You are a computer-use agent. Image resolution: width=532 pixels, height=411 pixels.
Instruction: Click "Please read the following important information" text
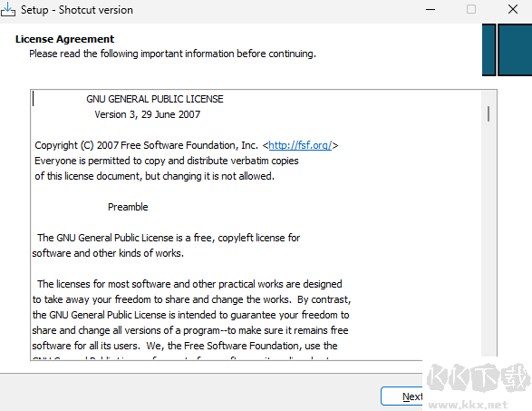[x=172, y=54]
